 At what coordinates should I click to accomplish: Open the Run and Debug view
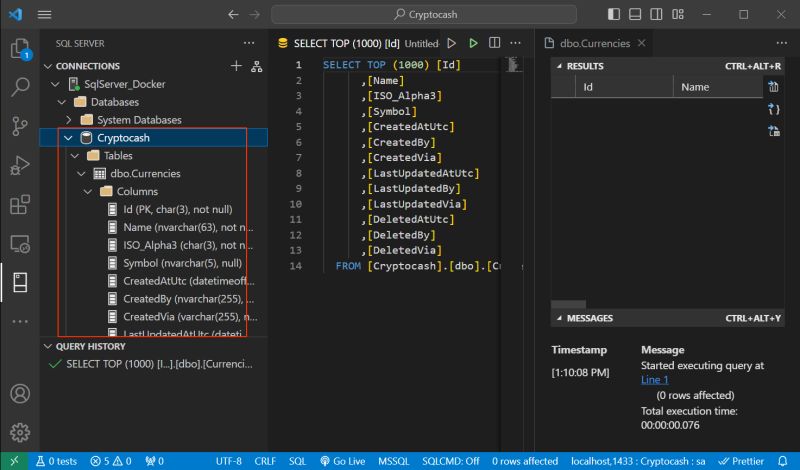pos(20,165)
